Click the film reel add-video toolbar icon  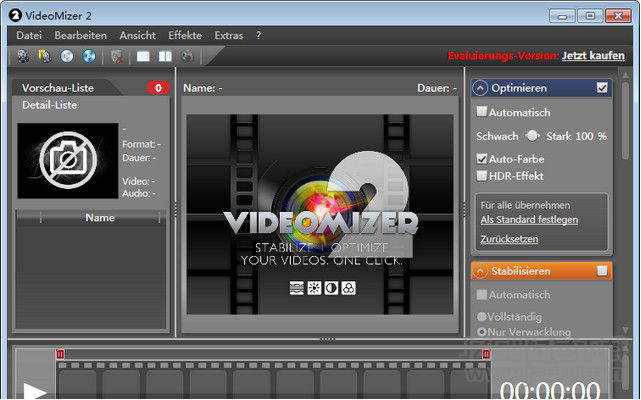tap(23, 56)
